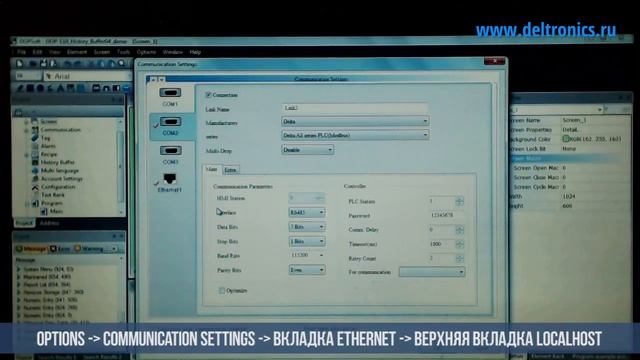Click the System Menu output message row
640x360 pixels.
[48, 269]
